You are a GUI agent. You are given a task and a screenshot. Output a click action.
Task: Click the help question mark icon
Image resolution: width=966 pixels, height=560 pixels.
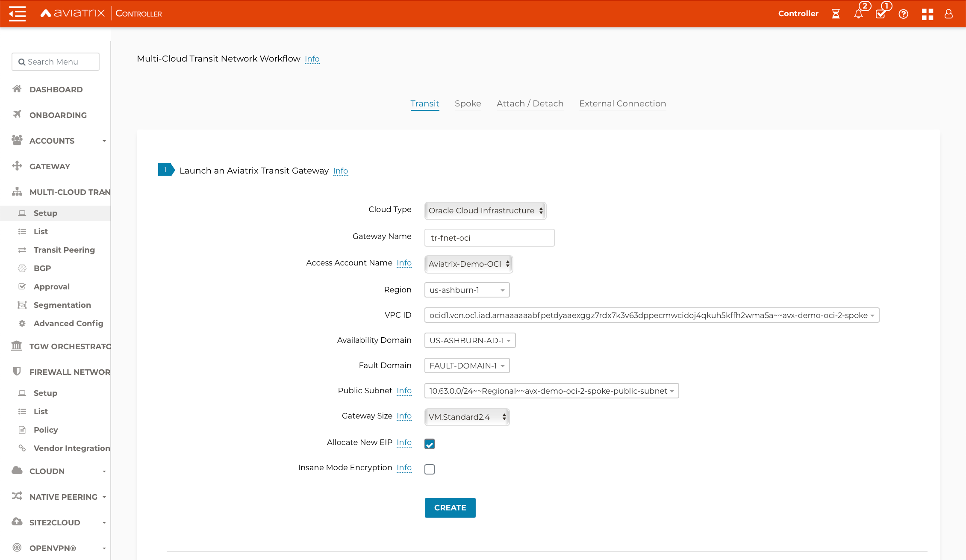tap(903, 14)
